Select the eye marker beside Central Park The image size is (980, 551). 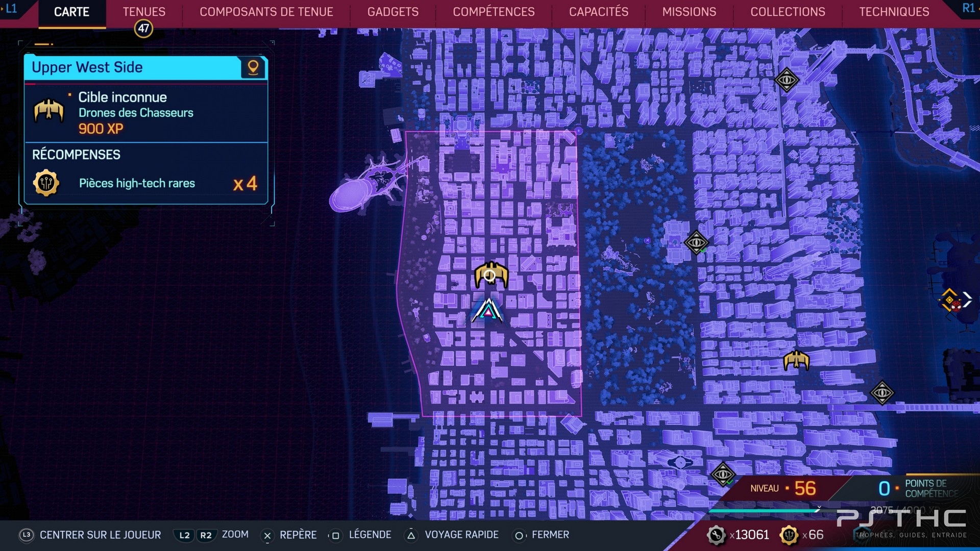(x=696, y=242)
